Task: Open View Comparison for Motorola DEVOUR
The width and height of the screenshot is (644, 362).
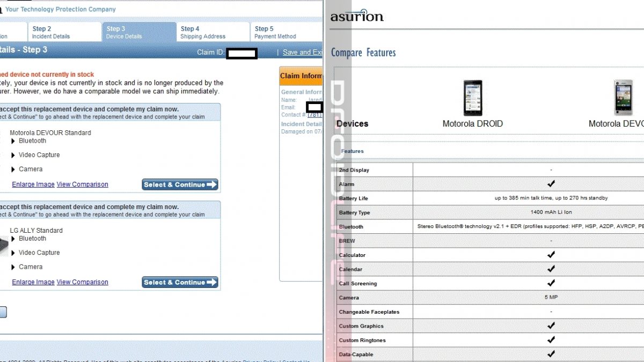Action: coord(82,184)
